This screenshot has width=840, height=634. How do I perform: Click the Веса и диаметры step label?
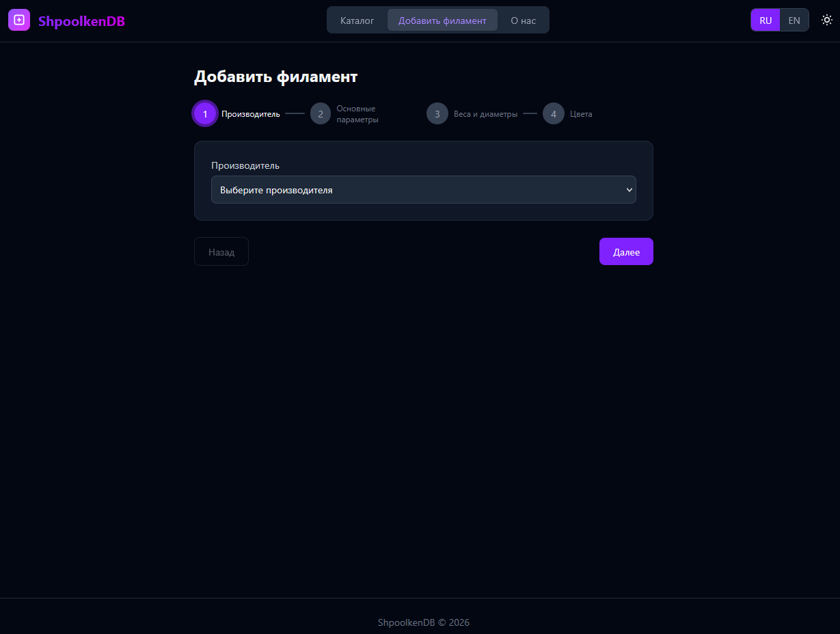click(485, 114)
